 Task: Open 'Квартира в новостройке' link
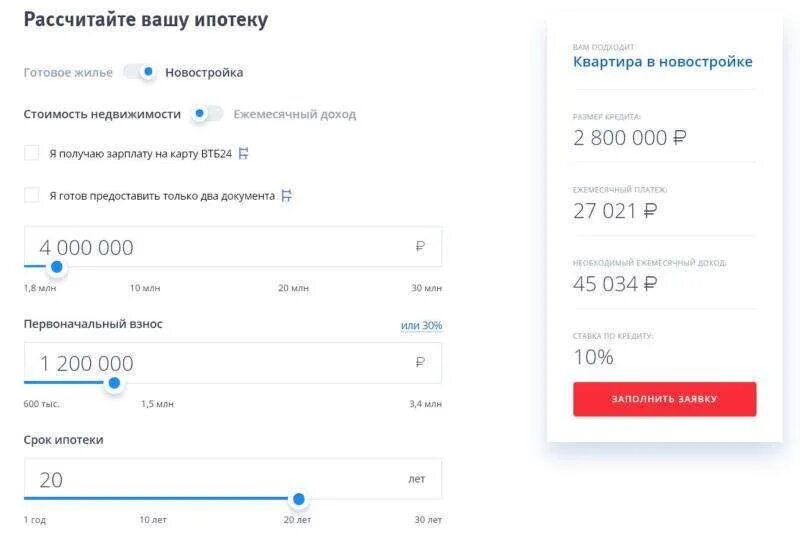click(662, 62)
